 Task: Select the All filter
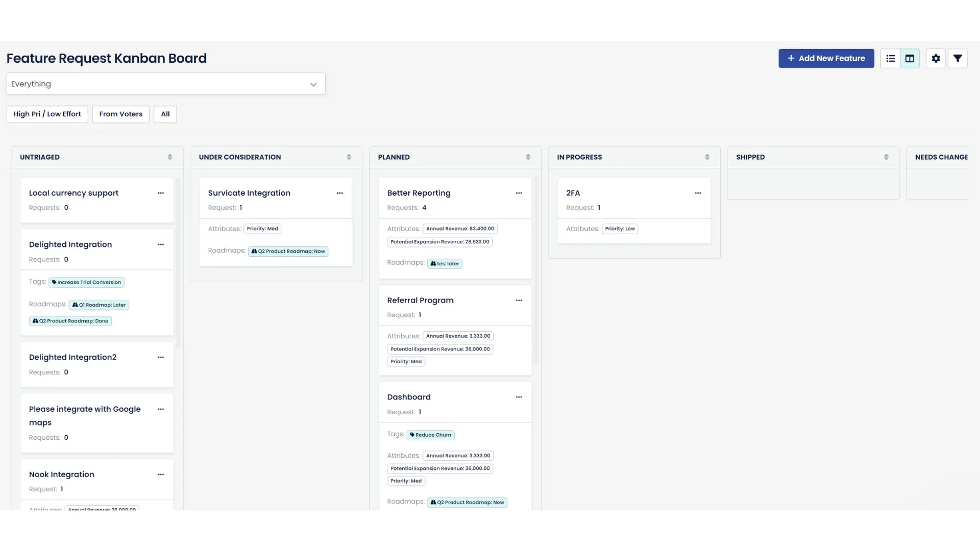tap(165, 114)
